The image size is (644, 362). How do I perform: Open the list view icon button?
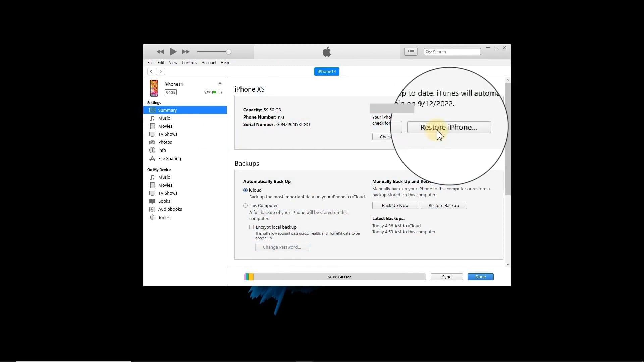[411, 52]
